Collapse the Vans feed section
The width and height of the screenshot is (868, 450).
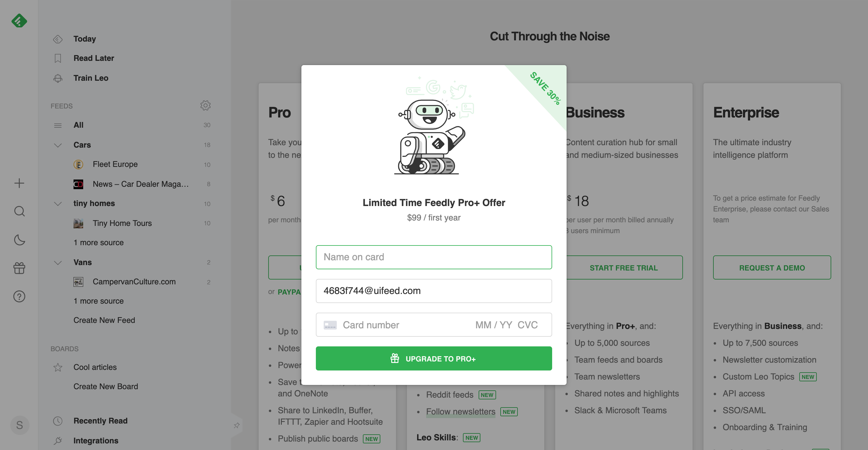point(57,262)
